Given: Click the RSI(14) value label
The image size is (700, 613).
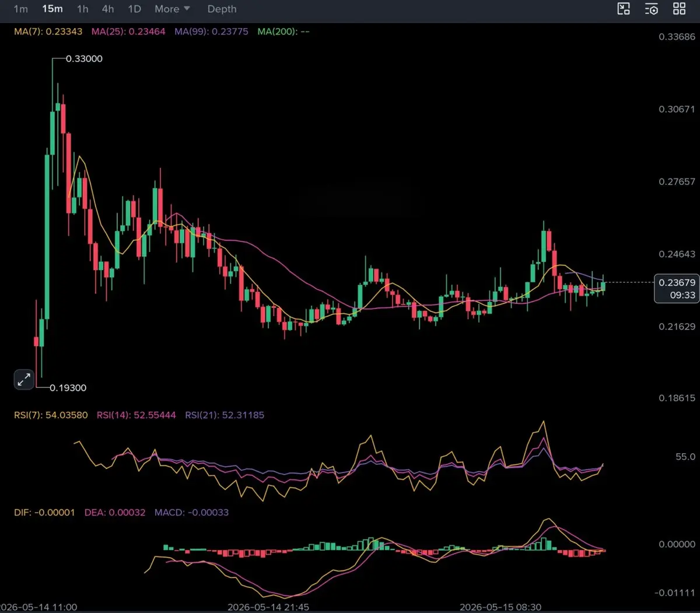Looking at the screenshot, I should [136, 415].
